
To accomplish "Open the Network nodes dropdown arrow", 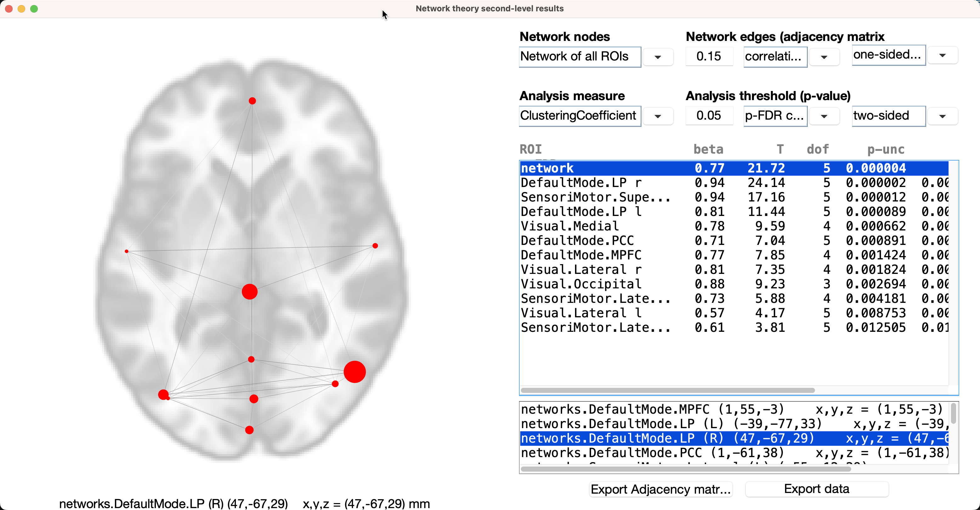I will pyautogui.click(x=658, y=57).
